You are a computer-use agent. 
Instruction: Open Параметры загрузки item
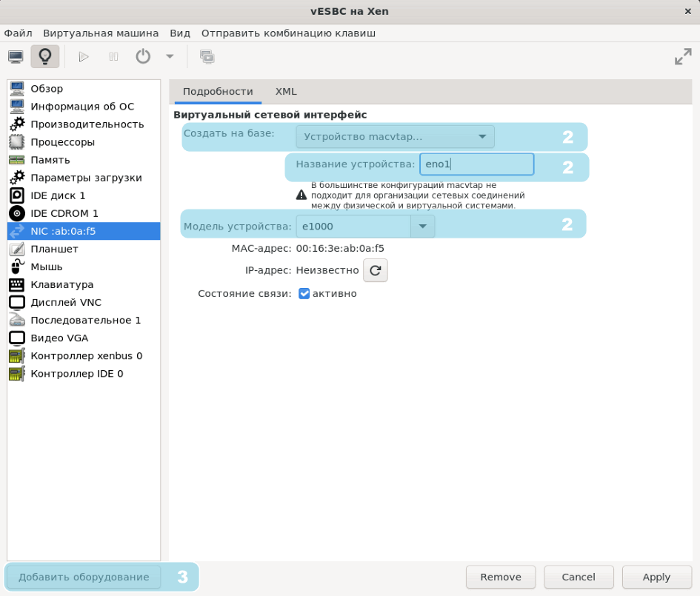coord(84,178)
